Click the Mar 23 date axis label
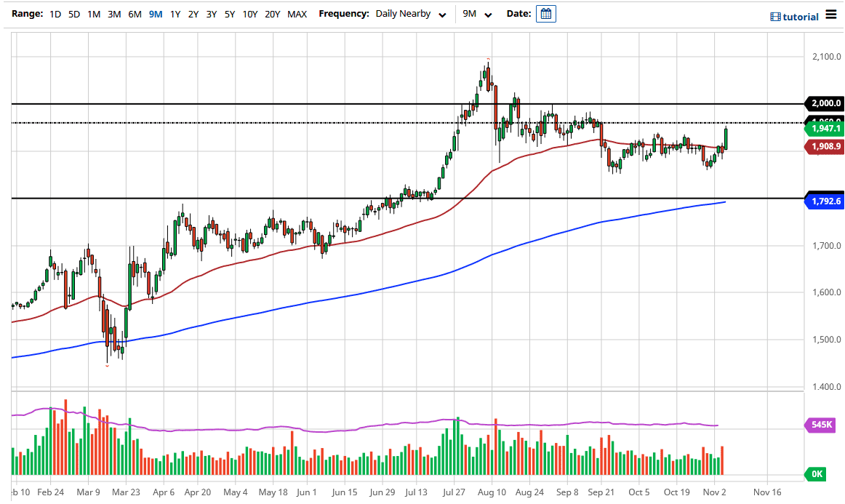The image size is (845, 504). click(x=126, y=492)
